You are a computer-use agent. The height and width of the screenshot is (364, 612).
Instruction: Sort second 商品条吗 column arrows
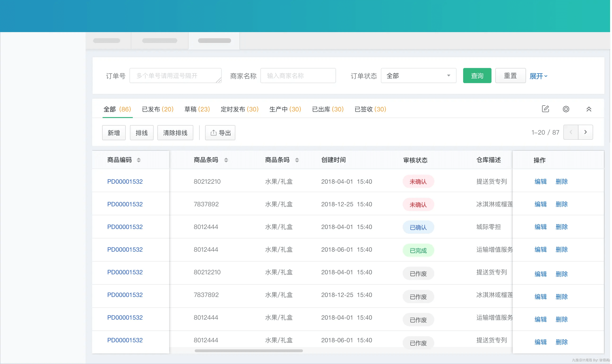pos(297,160)
